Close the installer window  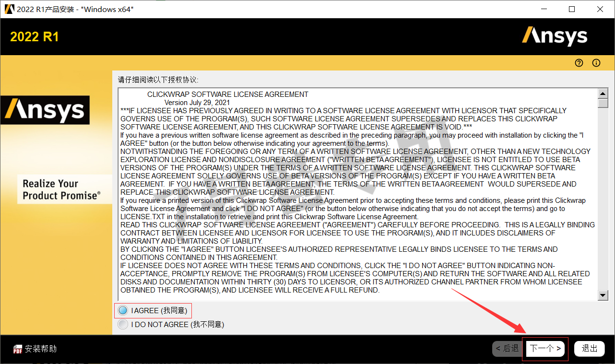pyautogui.click(x=600, y=9)
